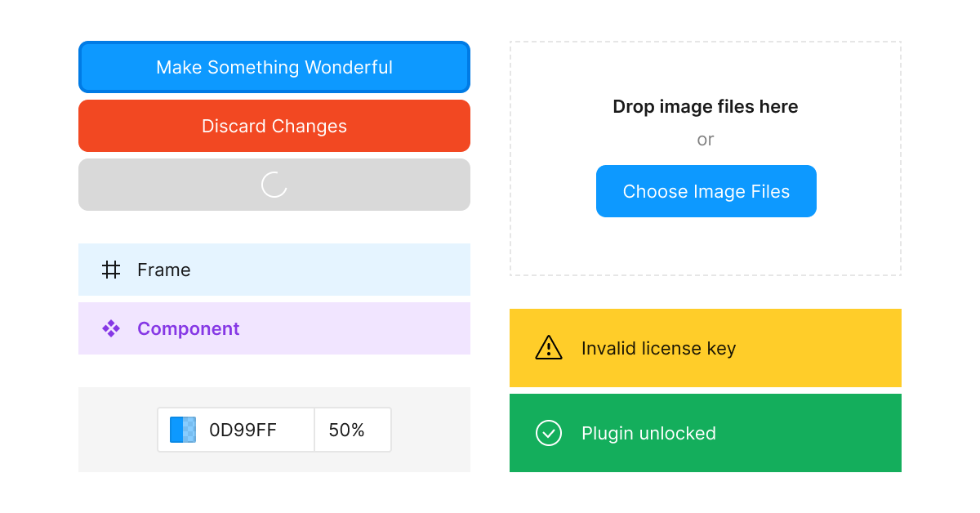Click the "Drop image files here" heading
The height and width of the screenshot is (513, 980).
706,106
